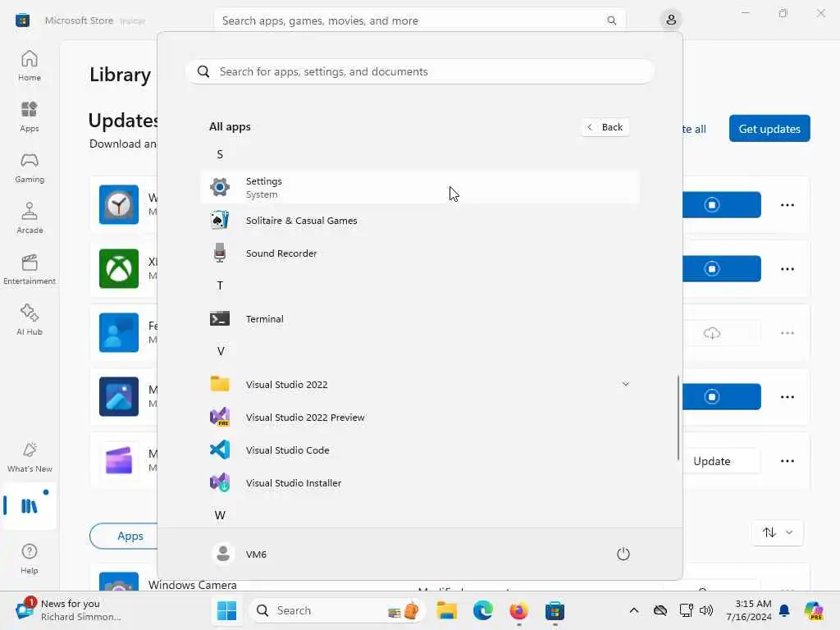This screenshot has width=840, height=630.
Task: Select the Apps filter tab in Library
Action: point(130,536)
